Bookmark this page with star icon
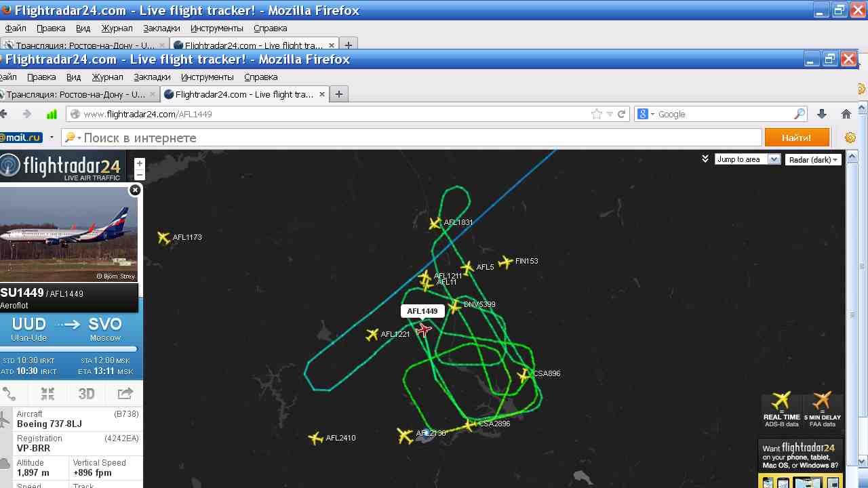This screenshot has width=868, height=488. [x=597, y=114]
